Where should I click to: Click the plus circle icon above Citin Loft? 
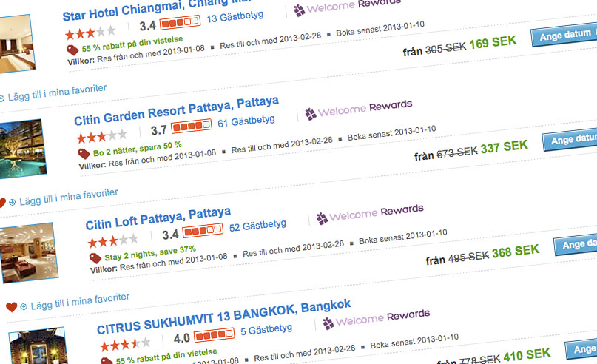12,202
